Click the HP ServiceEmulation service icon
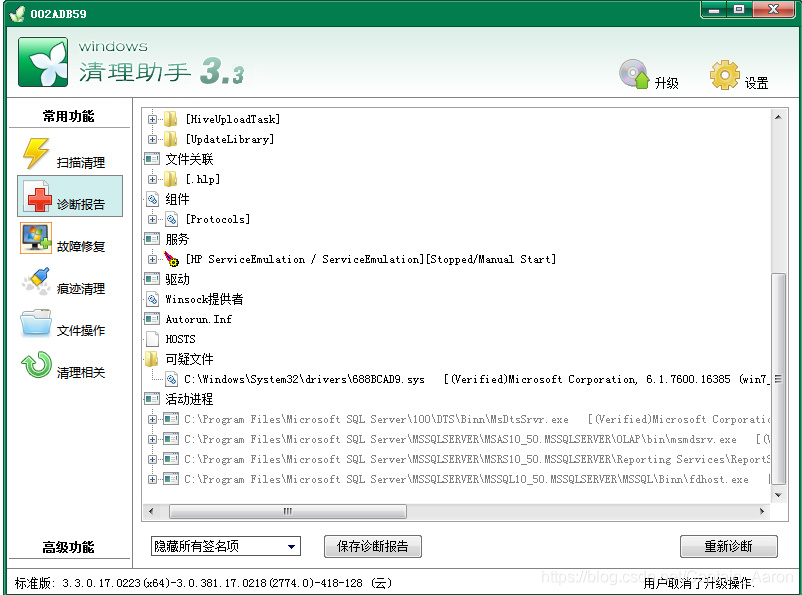This screenshot has width=802, height=595. pos(171,259)
